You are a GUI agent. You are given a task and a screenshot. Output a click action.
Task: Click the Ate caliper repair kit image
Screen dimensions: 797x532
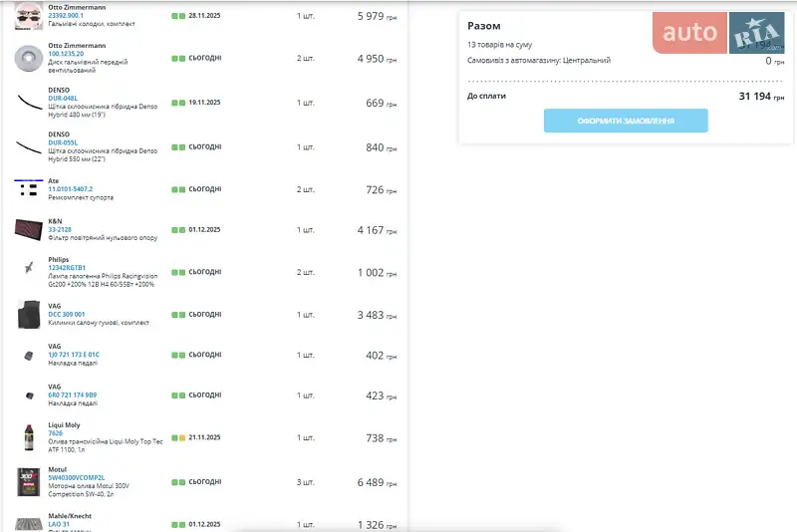tap(27, 186)
